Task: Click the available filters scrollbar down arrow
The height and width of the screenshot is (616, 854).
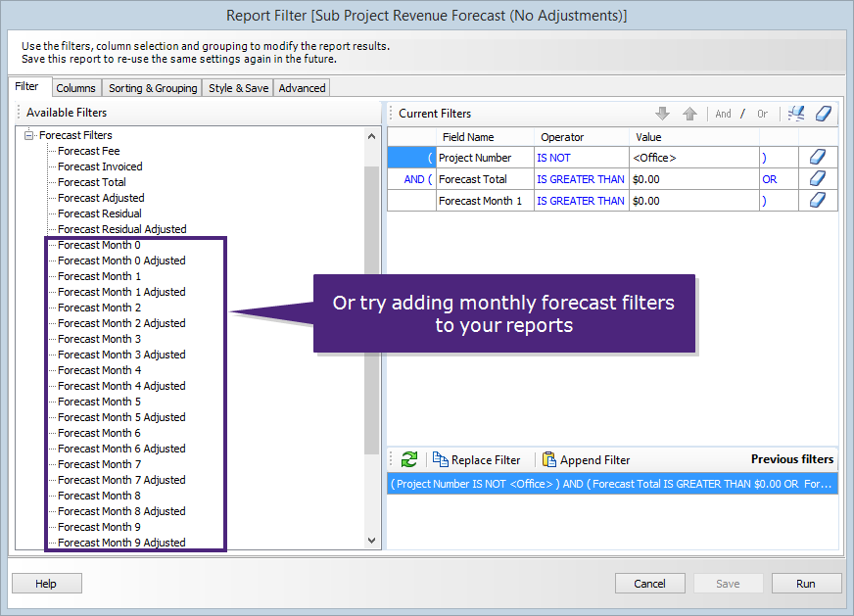Action: tap(371, 540)
